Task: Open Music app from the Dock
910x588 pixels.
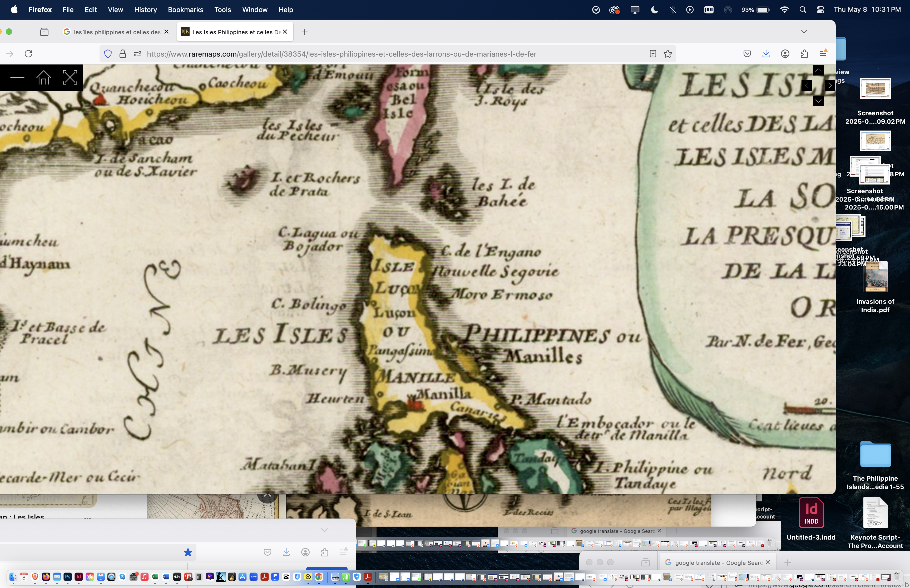Action: [144, 577]
